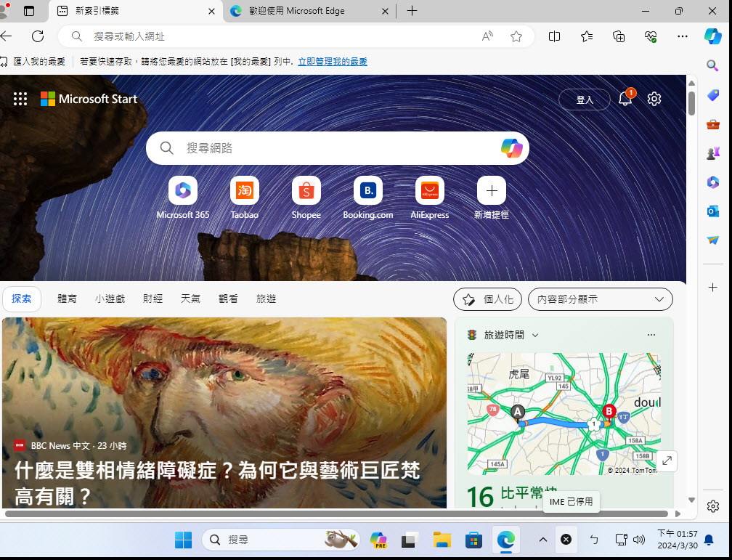Open sidebar settings gear at bottom
This screenshot has width=732, height=560.
click(x=712, y=506)
